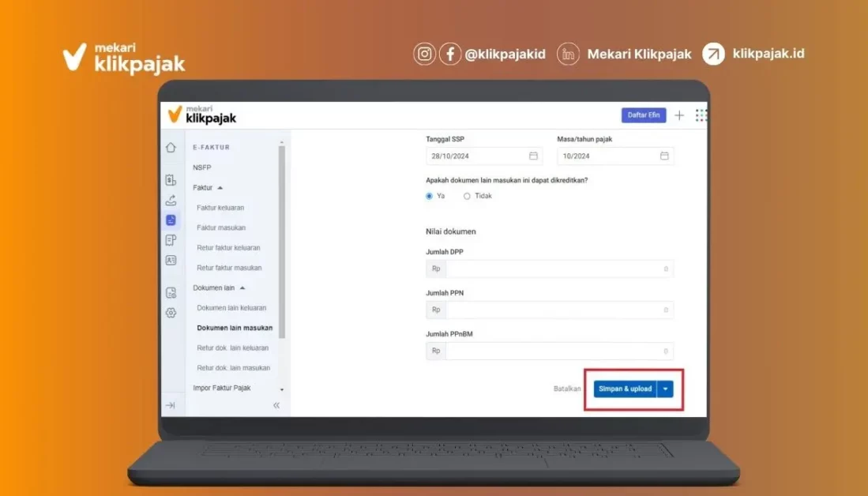The height and width of the screenshot is (496, 868).
Task: Open Retur dok. lain masukan item
Action: pyautogui.click(x=234, y=367)
